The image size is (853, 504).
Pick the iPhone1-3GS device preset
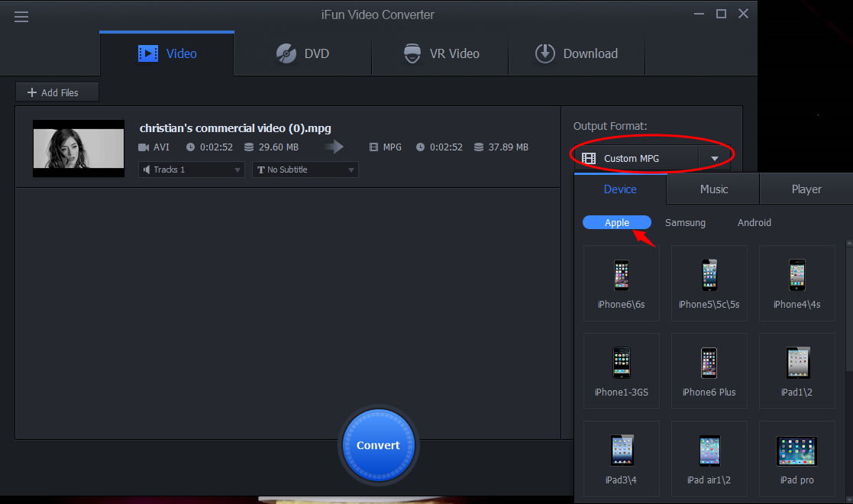622,370
